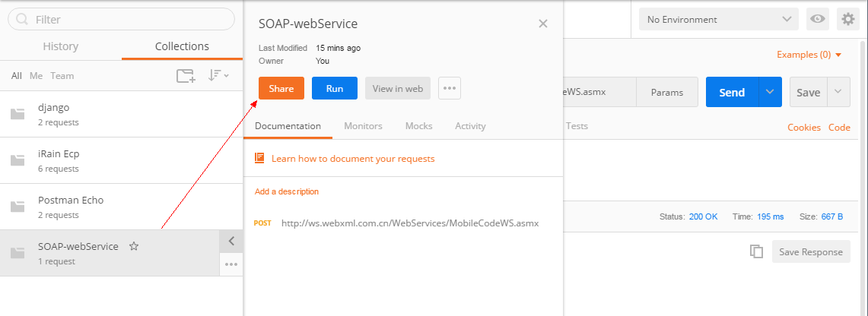Expand the Save button dropdown arrow
Viewport: 868px width, 316px height.
(838, 92)
